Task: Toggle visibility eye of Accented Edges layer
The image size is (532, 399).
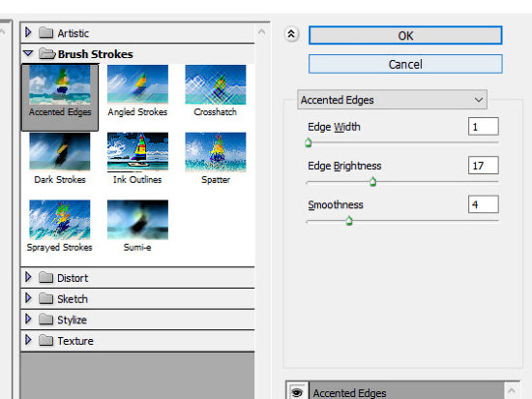Action: click(297, 392)
